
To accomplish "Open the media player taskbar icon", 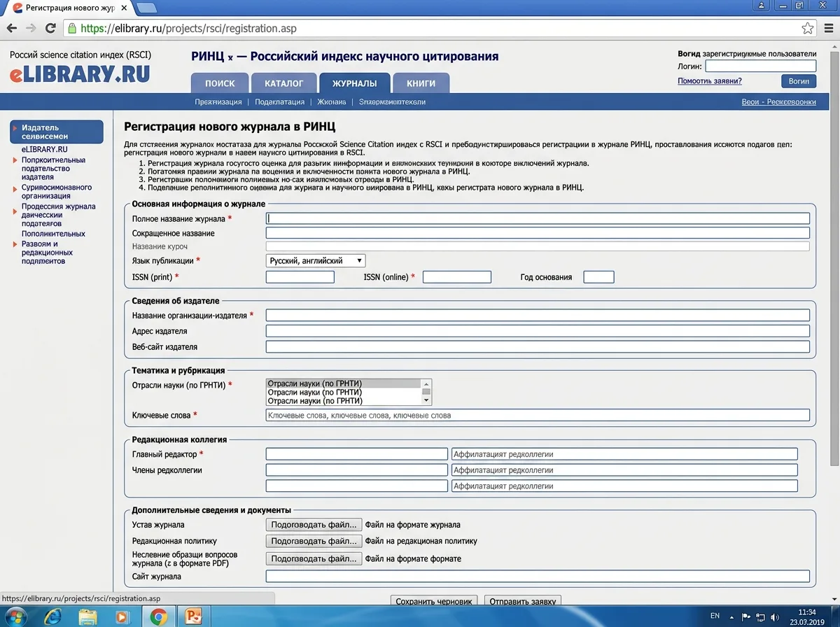I will pos(123,617).
